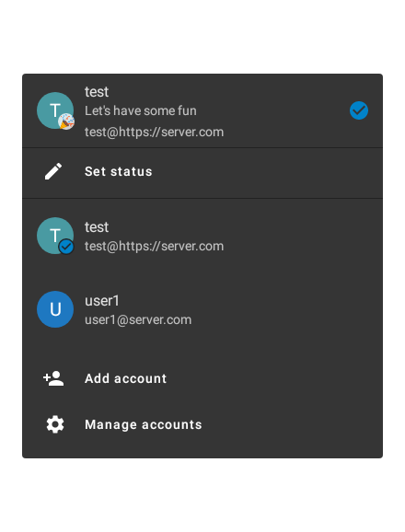
Task: Click the add person icon
Action: pos(53,378)
